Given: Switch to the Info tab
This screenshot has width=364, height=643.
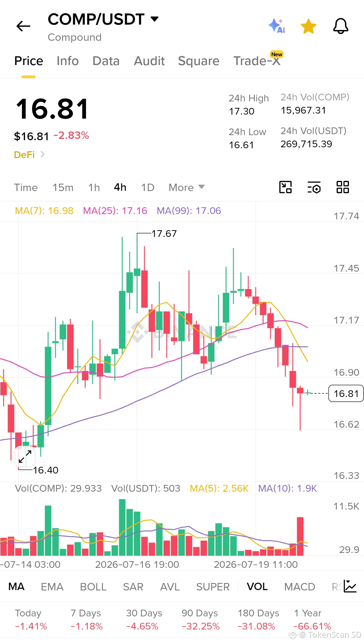Looking at the screenshot, I should click(x=67, y=61).
